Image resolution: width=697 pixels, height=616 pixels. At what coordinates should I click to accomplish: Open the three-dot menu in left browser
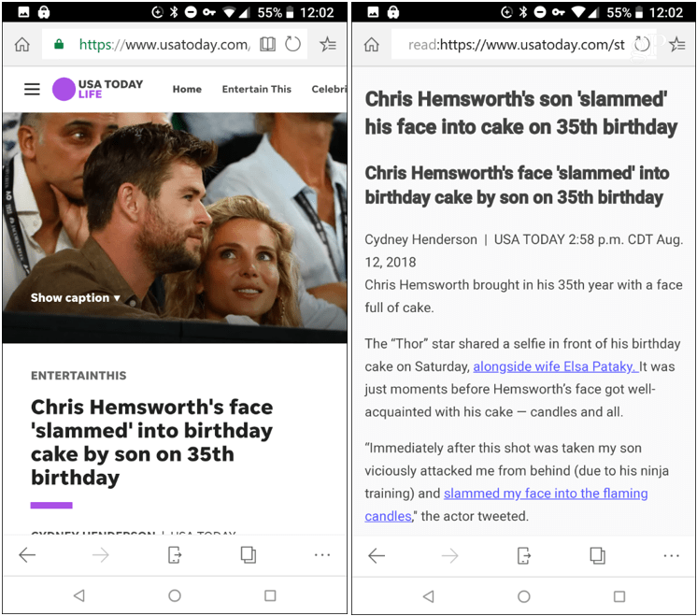[x=322, y=554]
